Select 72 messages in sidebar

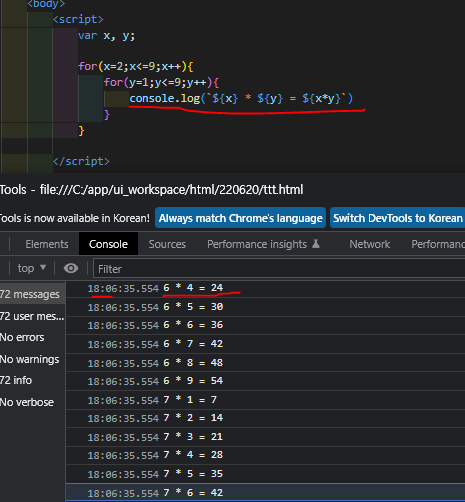click(32, 294)
